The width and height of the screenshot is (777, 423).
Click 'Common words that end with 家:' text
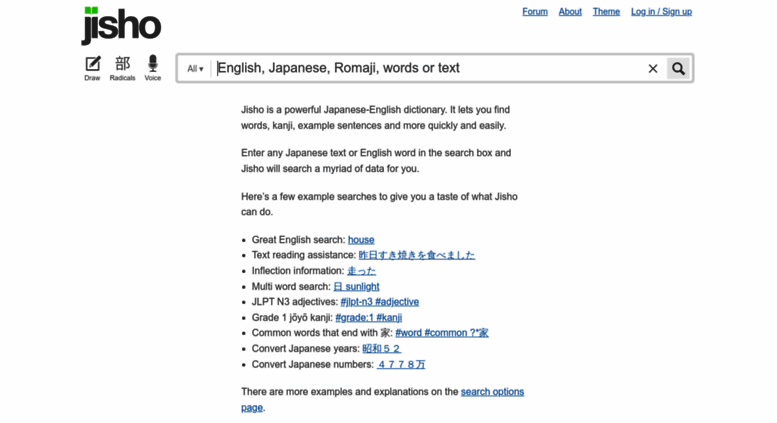tap(322, 333)
